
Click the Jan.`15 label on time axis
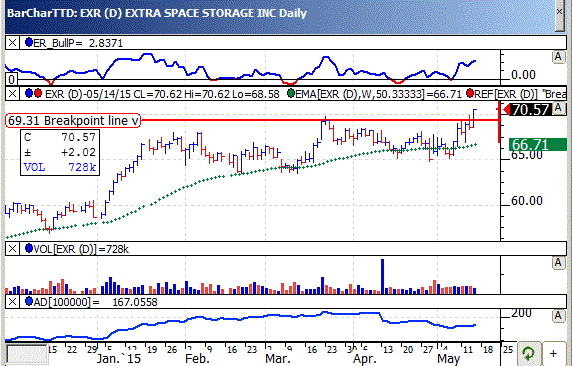click(x=119, y=358)
